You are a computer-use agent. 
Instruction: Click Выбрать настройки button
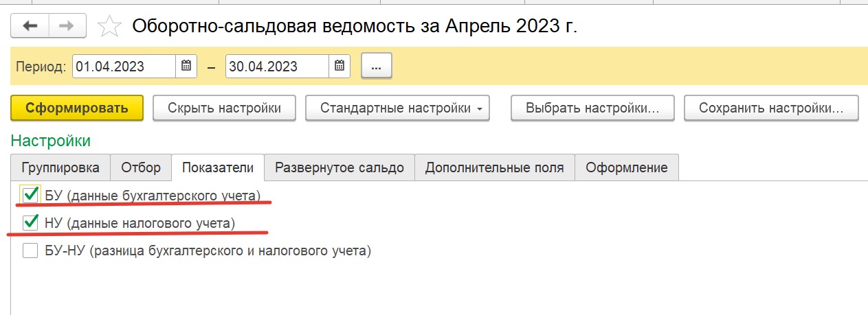tap(592, 108)
